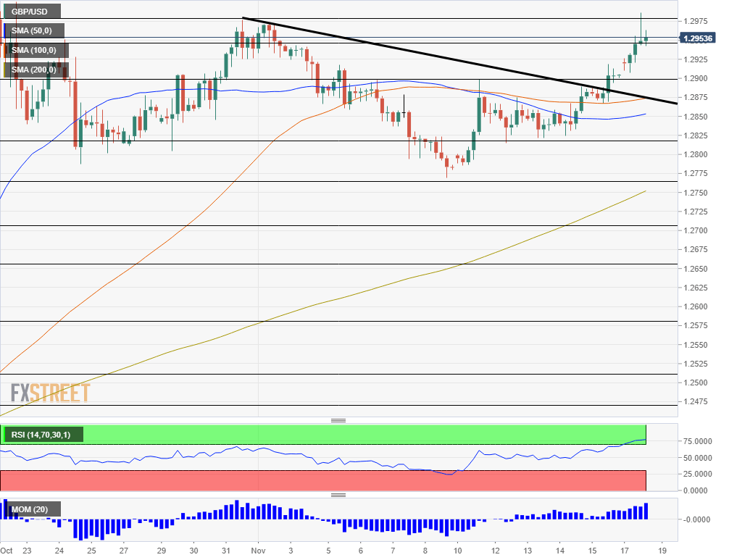Click the 1.2500 price axis label
Screen dimensions: 729x560
(696, 383)
